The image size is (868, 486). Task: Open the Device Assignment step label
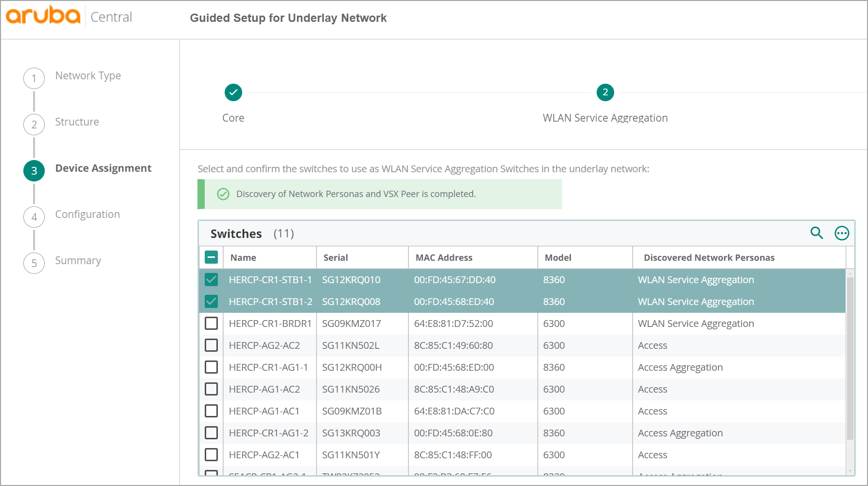[x=103, y=168]
